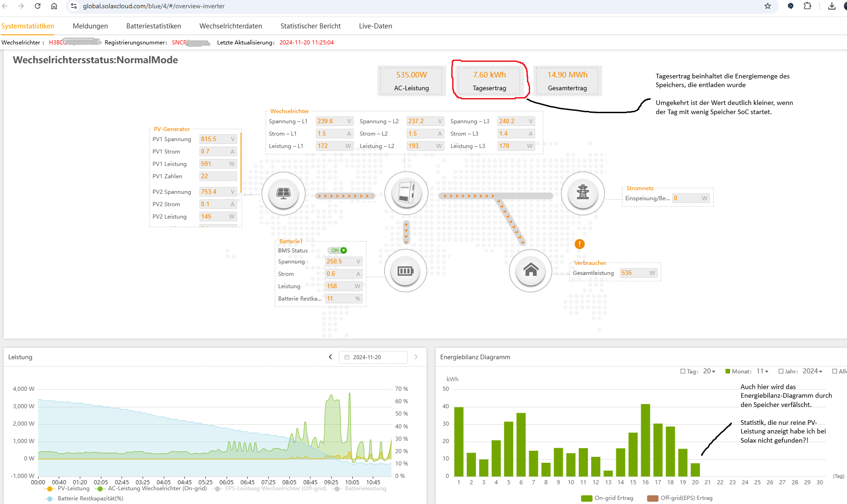
Task: Enable the Tag checkbox in Energiebilanz Diagramm
Action: click(x=683, y=371)
